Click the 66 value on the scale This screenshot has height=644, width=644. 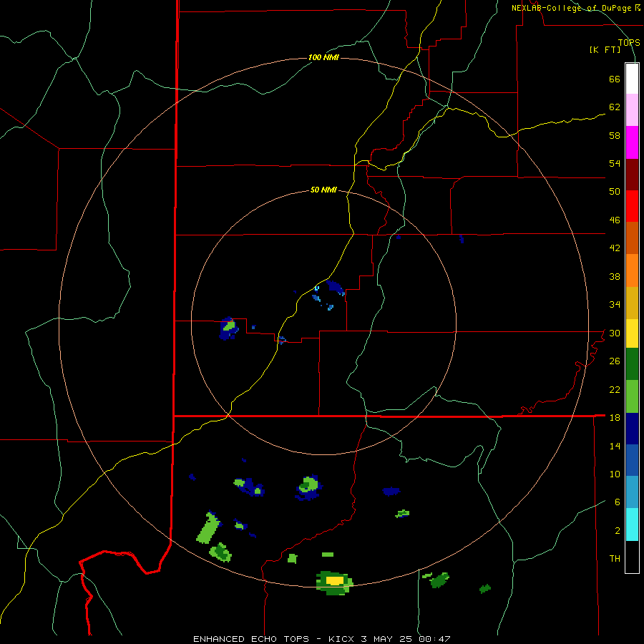pos(615,79)
